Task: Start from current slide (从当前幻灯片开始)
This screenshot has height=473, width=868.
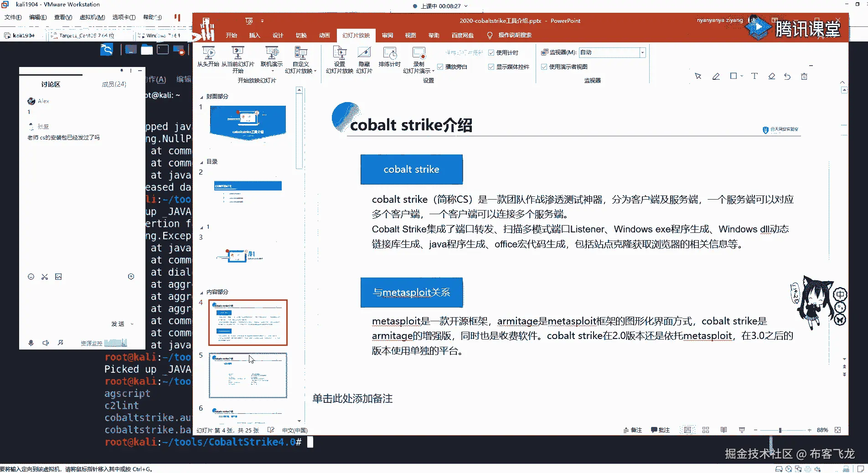Action: pos(238,59)
